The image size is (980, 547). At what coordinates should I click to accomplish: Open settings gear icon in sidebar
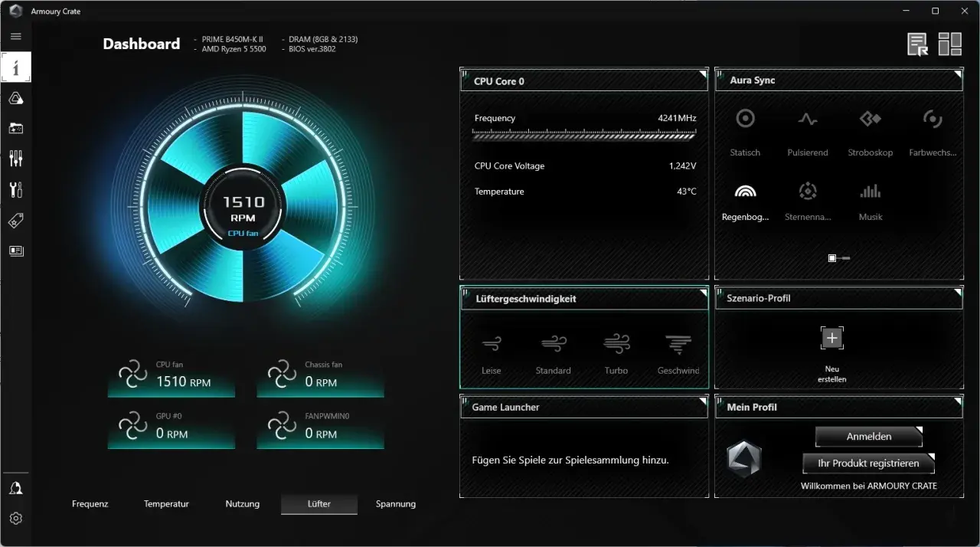coord(16,519)
